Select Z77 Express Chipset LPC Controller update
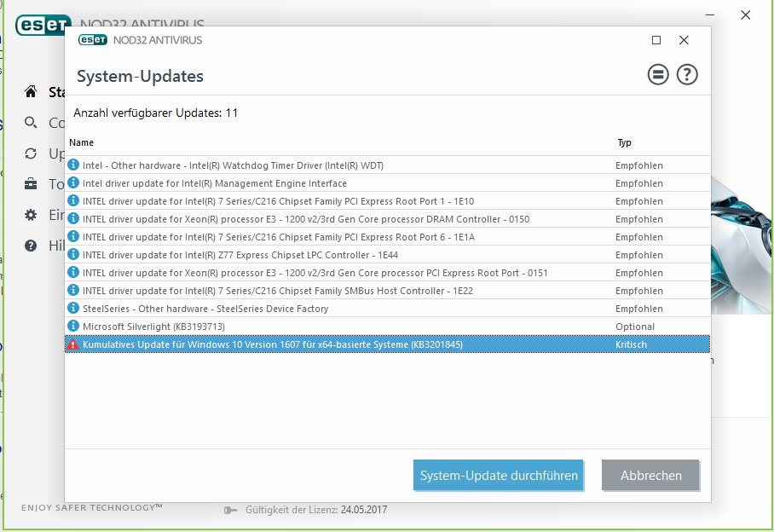 (x=388, y=255)
